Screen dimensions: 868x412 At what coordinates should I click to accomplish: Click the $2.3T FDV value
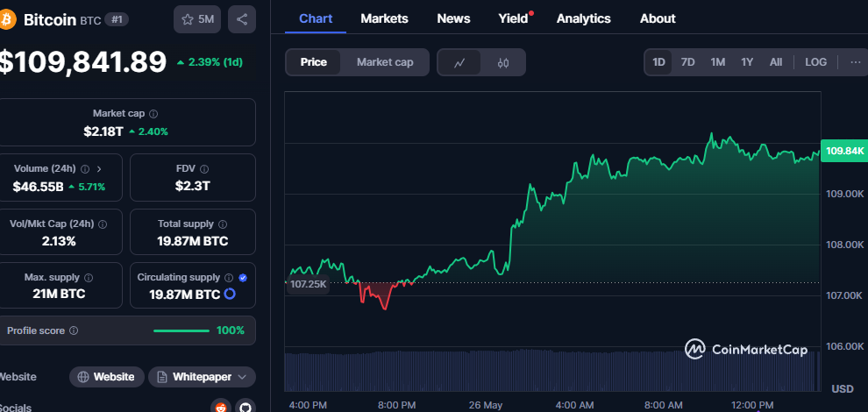point(193,186)
